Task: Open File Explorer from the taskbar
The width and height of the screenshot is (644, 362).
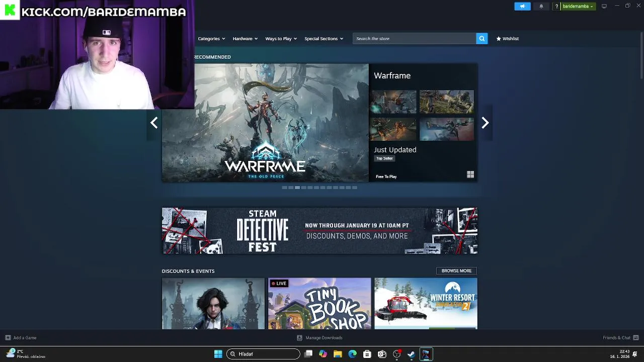Action: [x=338, y=354]
